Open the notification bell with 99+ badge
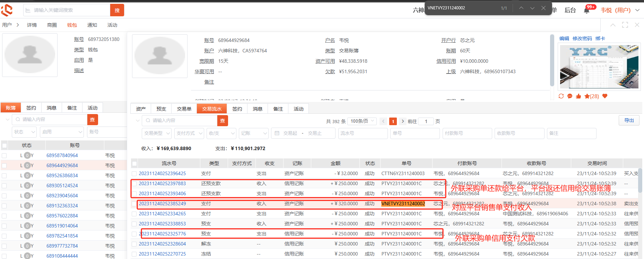The height and width of the screenshot is (259, 644). pyautogui.click(x=586, y=10)
